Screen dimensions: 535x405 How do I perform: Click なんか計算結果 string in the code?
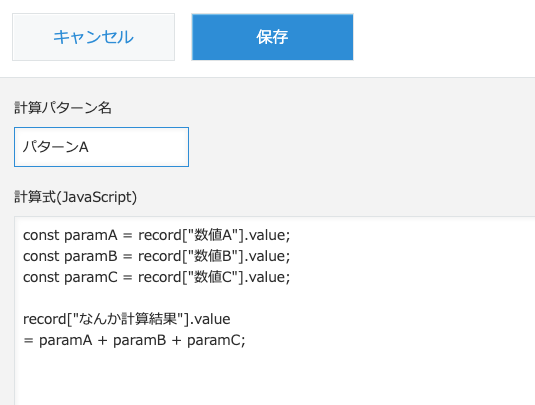click(128, 319)
